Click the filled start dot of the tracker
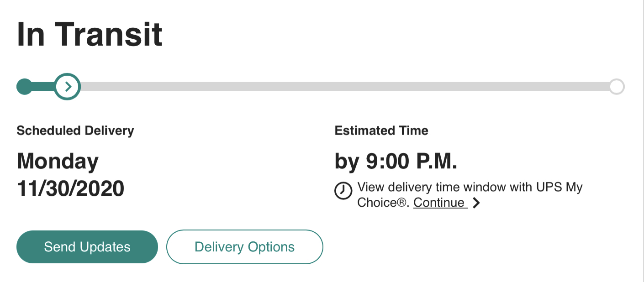 pos(24,86)
